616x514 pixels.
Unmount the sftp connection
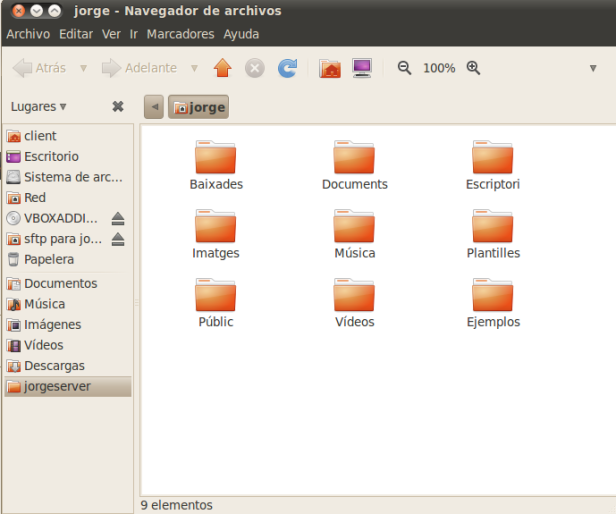point(118,239)
